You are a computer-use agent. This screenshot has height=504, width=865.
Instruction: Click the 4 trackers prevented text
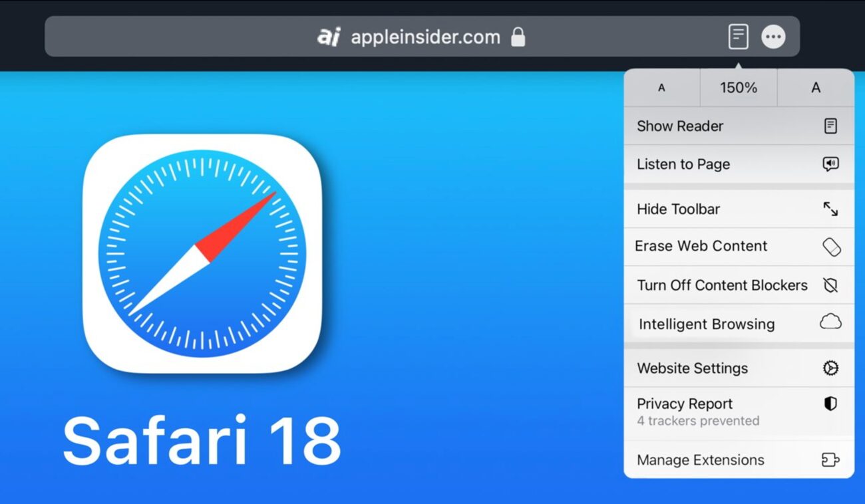[x=698, y=421]
